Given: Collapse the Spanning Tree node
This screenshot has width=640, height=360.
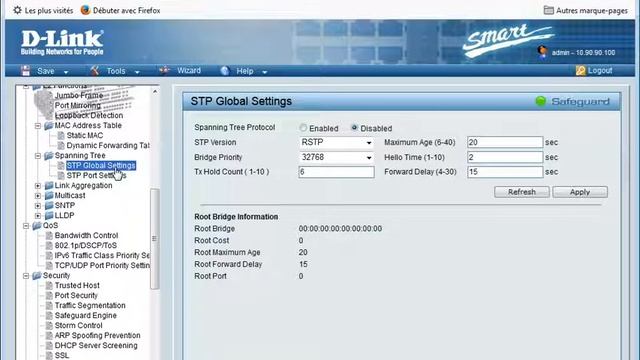Looking at the screenshot, I should (x=38, y=156).
